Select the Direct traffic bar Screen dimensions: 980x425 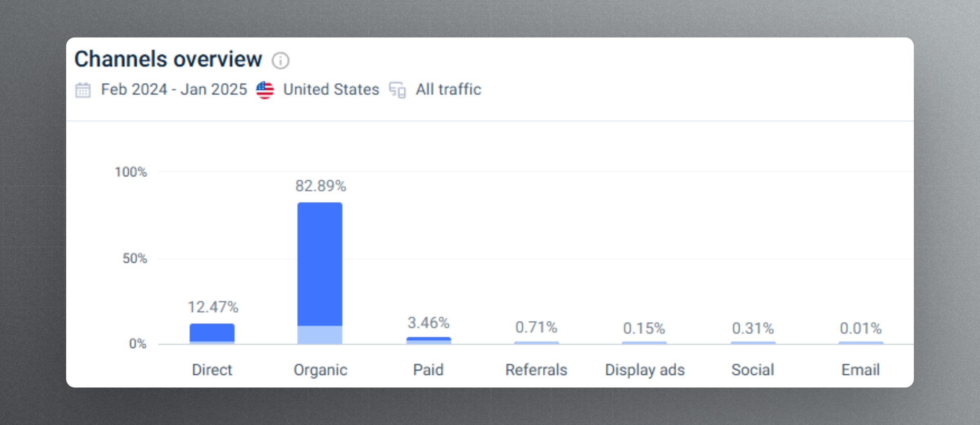point(212,333)
